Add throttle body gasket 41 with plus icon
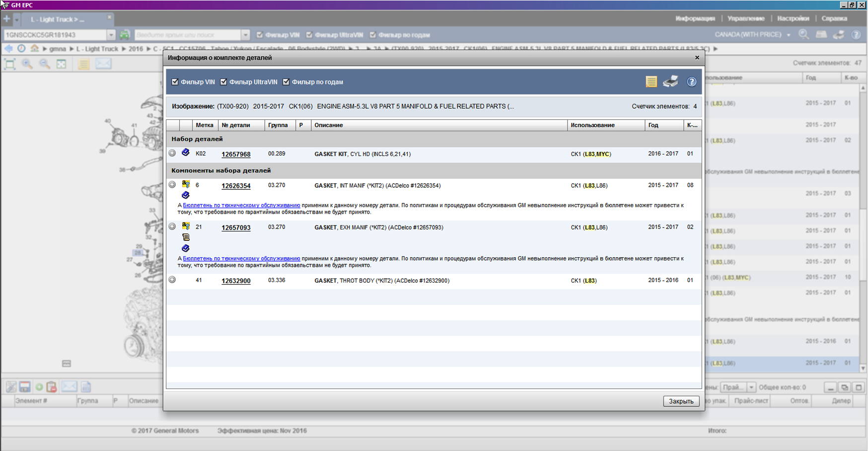The width and height of the screenshot is (868, 451). coord(172,280)
